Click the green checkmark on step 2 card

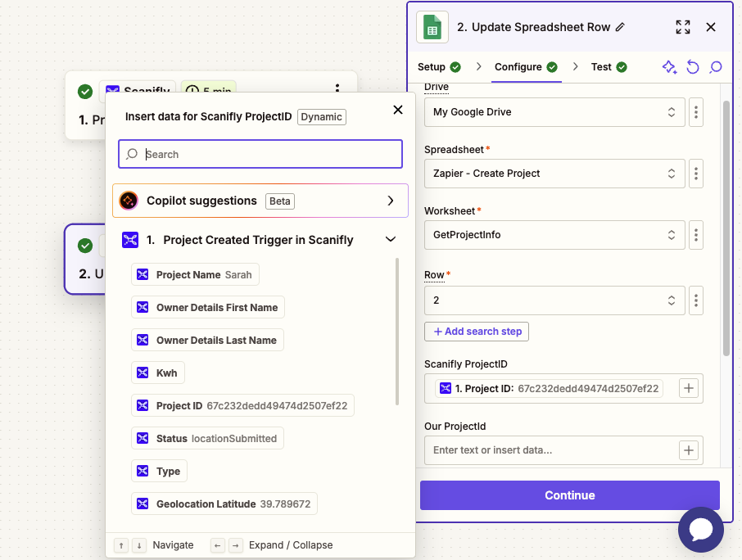[x=85, y=246]
